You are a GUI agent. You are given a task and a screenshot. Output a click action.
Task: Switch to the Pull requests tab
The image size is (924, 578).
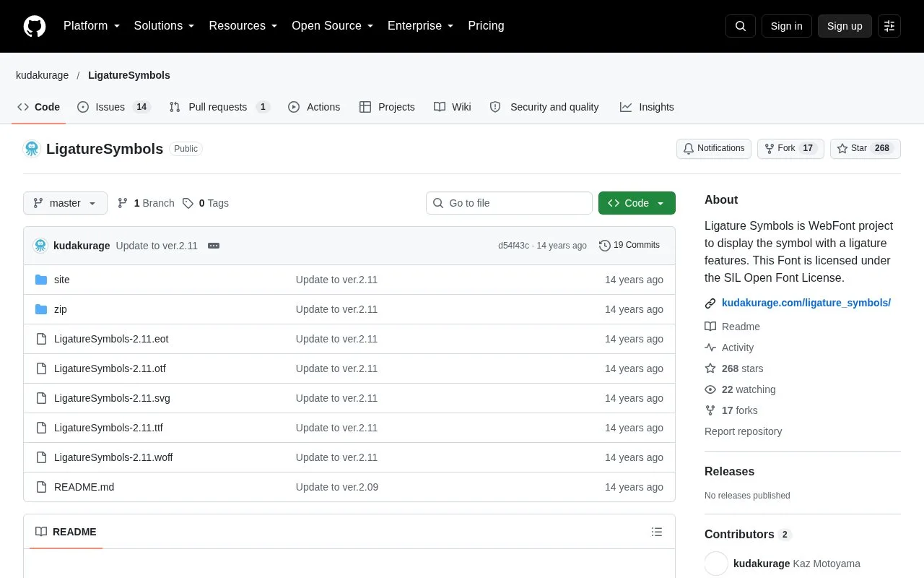219,107
